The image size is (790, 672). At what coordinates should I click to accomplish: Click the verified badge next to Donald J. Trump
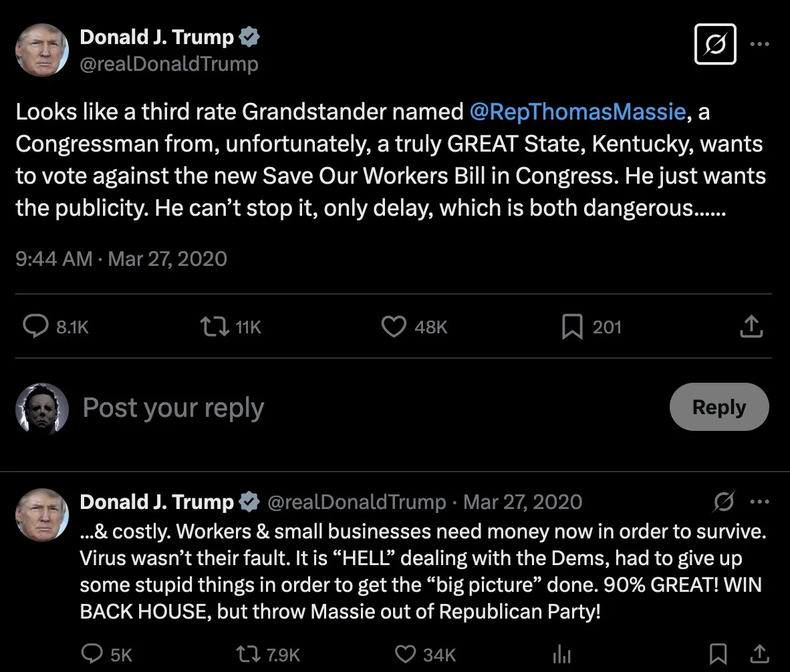[249, 37]
